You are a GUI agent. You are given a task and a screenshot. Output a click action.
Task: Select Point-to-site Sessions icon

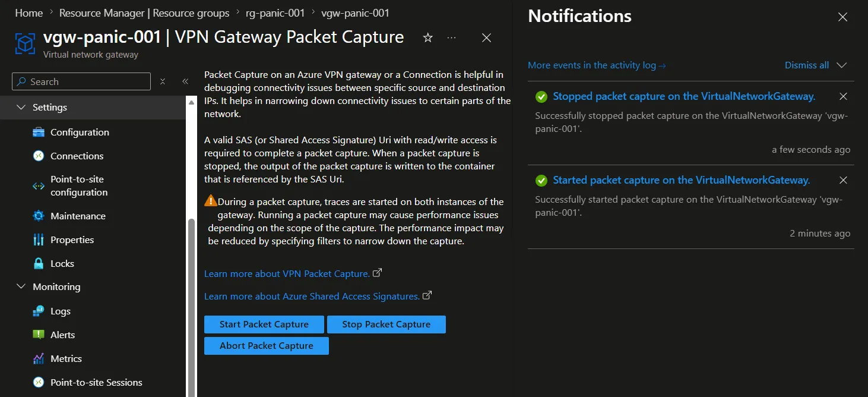click(39, 382)
